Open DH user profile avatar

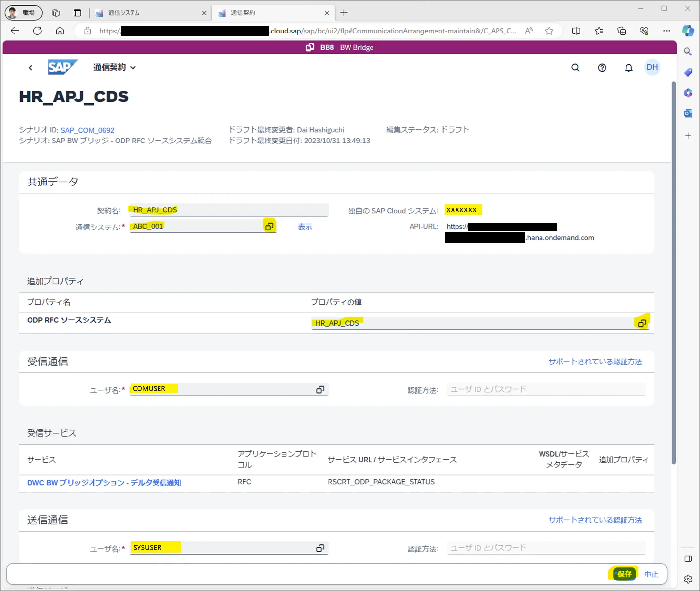652,67
